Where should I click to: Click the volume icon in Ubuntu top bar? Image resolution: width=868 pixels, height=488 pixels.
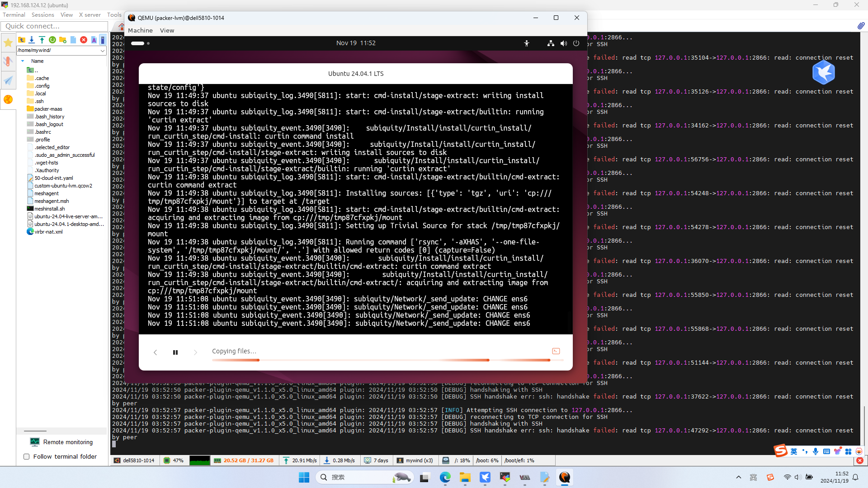[x=563, y=43]
